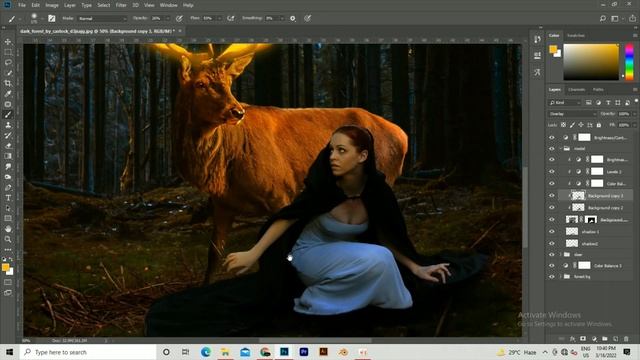Select the Move tool

[x=8, y=42]
